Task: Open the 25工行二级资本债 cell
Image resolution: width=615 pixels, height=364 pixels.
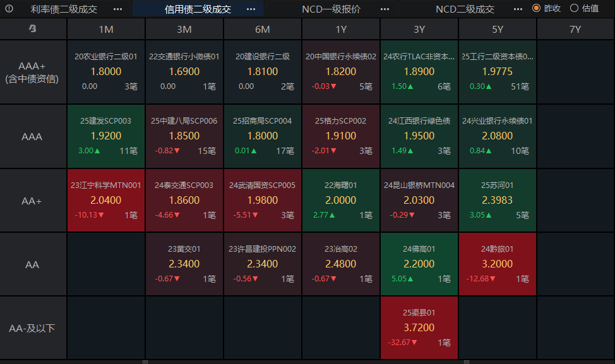Action: (498, 72)
